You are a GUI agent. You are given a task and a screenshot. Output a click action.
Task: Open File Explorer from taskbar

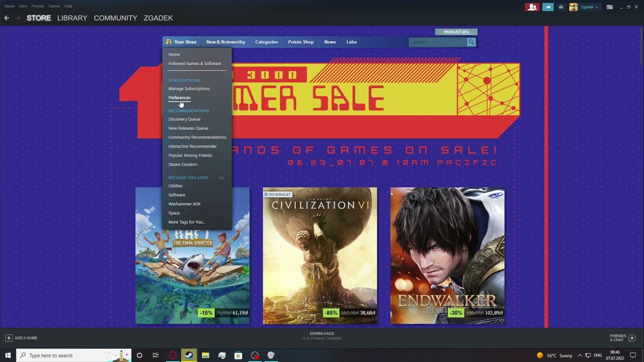click(x=205, y=355)
